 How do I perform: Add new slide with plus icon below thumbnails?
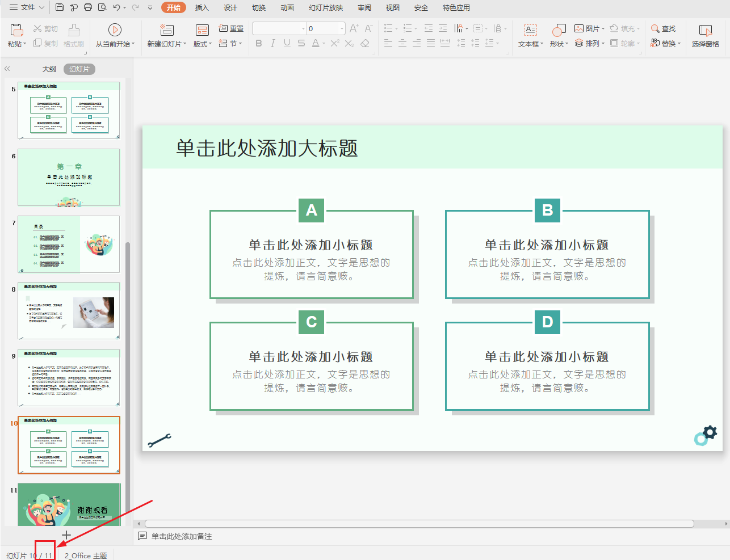pyautogui.click(x=66, y=535)
